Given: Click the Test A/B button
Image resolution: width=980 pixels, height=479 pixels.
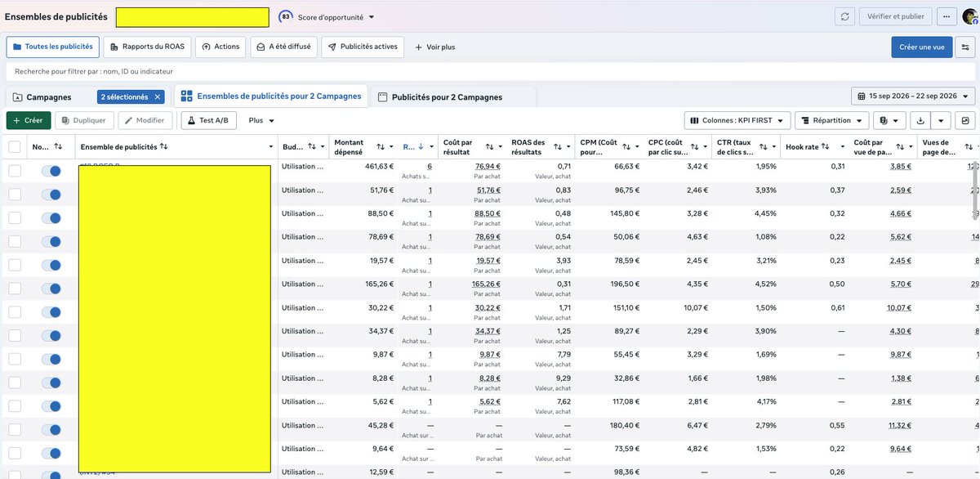Looking at the screenshot, I should point(209,120).
